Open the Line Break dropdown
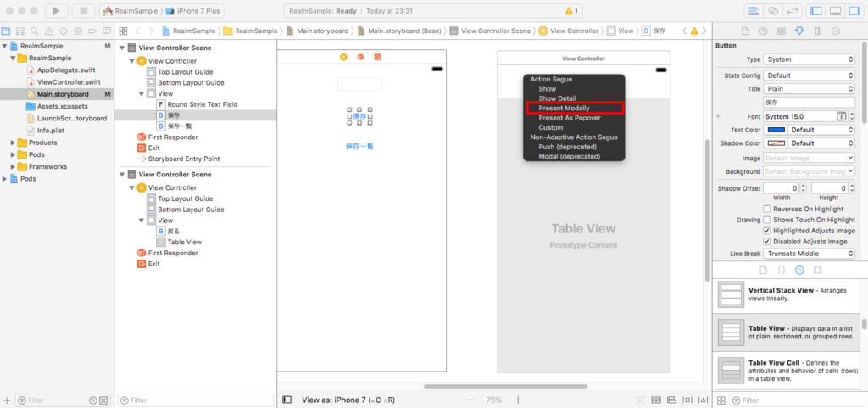The image size is (868, 408). pos(809,254)
